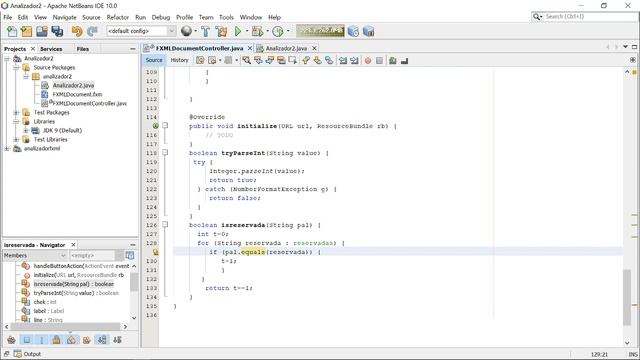Switch to the Analizador2.java editor tab
The height and width of the screenshot is (360, 640).
point(286,48)
